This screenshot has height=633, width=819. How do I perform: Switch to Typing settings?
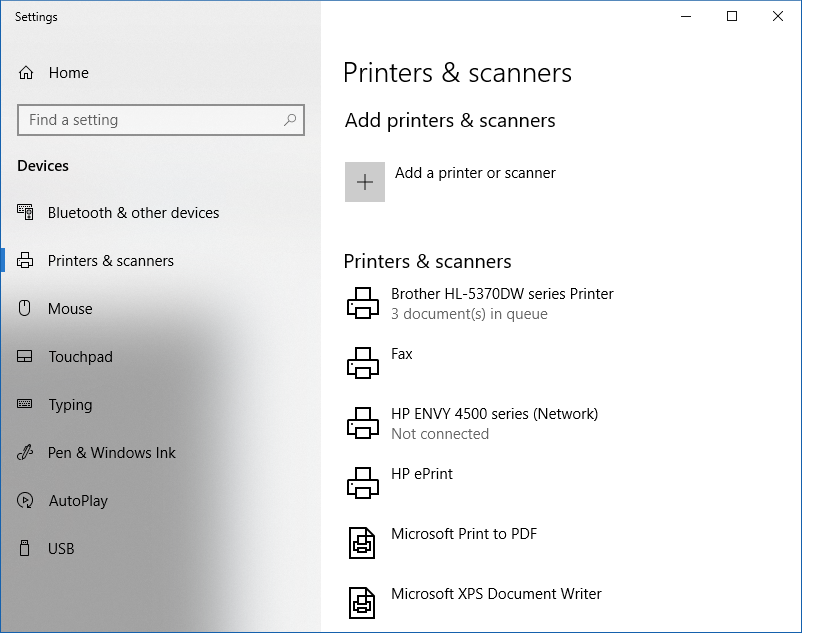coord(70,405)
